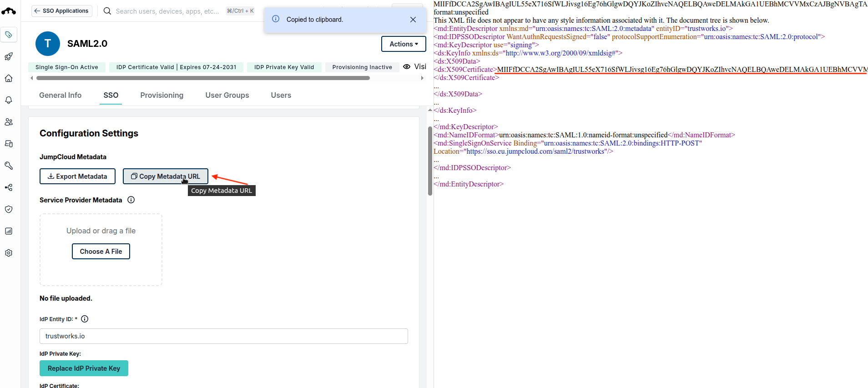Open the connected nodes icon in the sidebar
The width and height of the screenshot is (868, 388).
coord(9,187)
